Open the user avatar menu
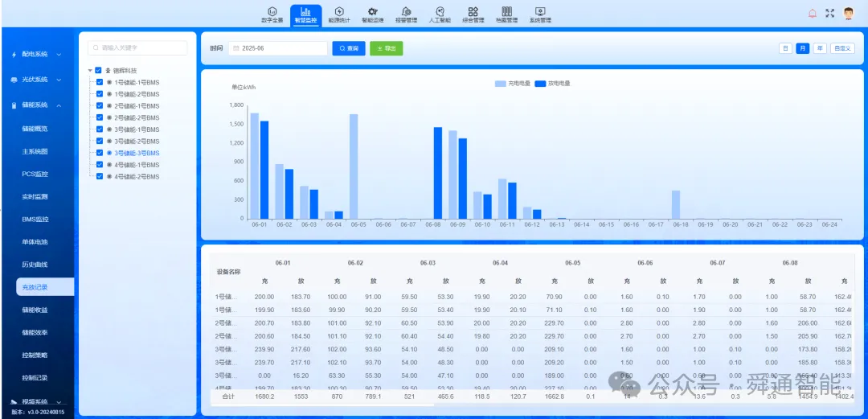Screen dimensions: 868x419 848,14
